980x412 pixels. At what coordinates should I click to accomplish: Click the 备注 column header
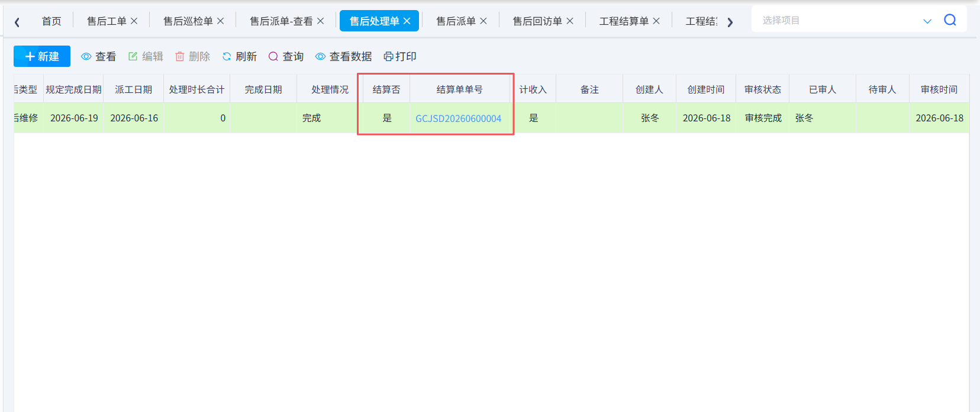tap(589, 89)
